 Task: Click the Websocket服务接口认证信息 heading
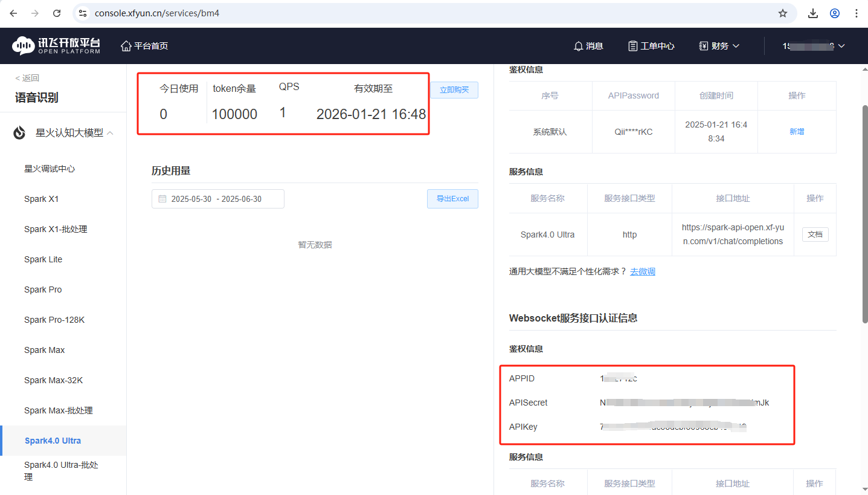[x=573, y=317]
